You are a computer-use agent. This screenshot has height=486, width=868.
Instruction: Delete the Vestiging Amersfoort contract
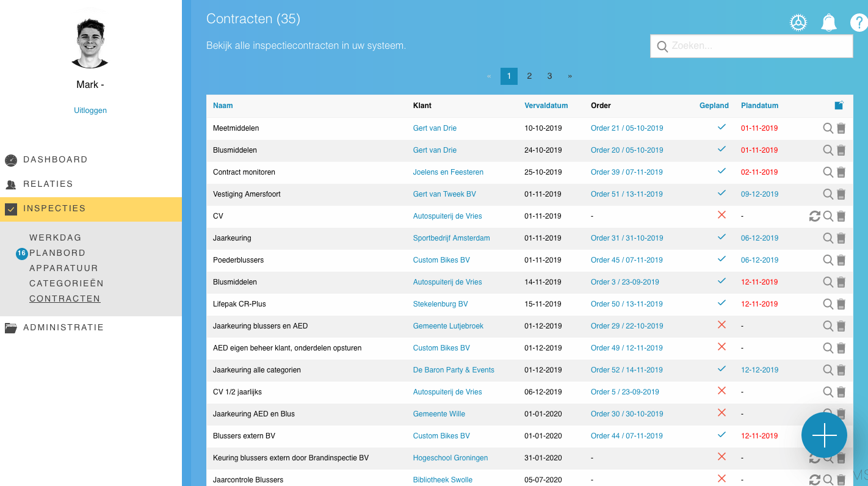pyautogui.click(x=841, y=194)
